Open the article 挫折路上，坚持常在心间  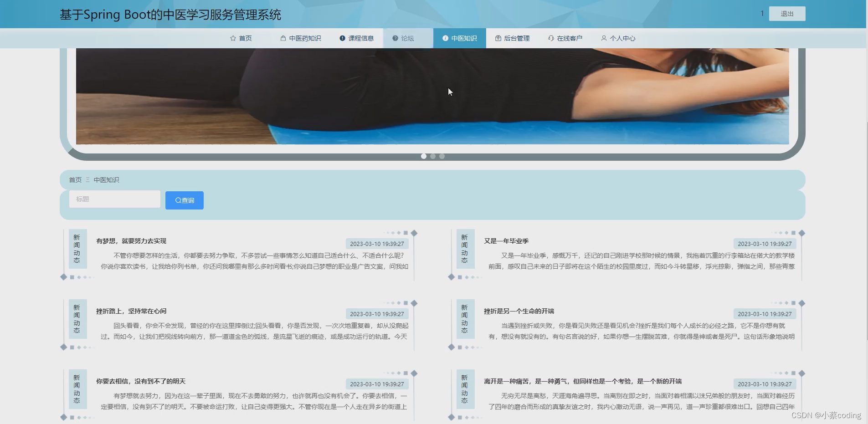tap(131, 311)
